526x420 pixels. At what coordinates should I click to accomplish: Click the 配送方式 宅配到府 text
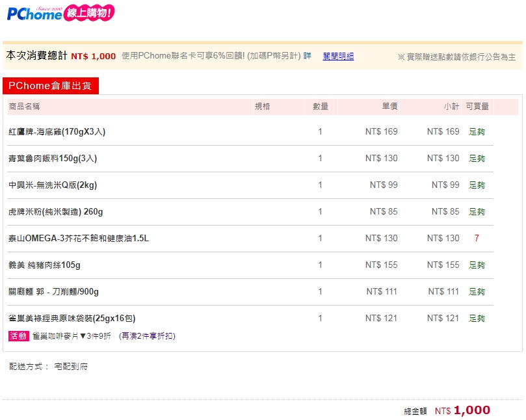click(x=49, y=367)
